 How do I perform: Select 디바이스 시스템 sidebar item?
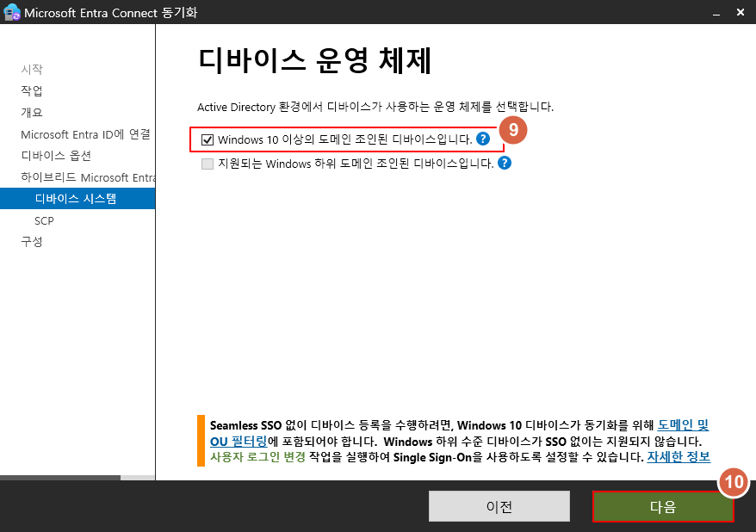[x=77, y=199]
